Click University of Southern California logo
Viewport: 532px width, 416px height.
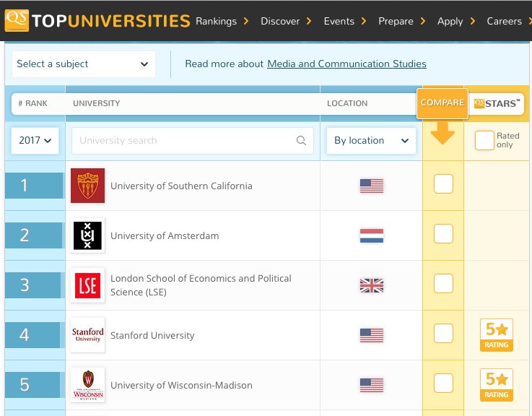click(x=87, y=186)
